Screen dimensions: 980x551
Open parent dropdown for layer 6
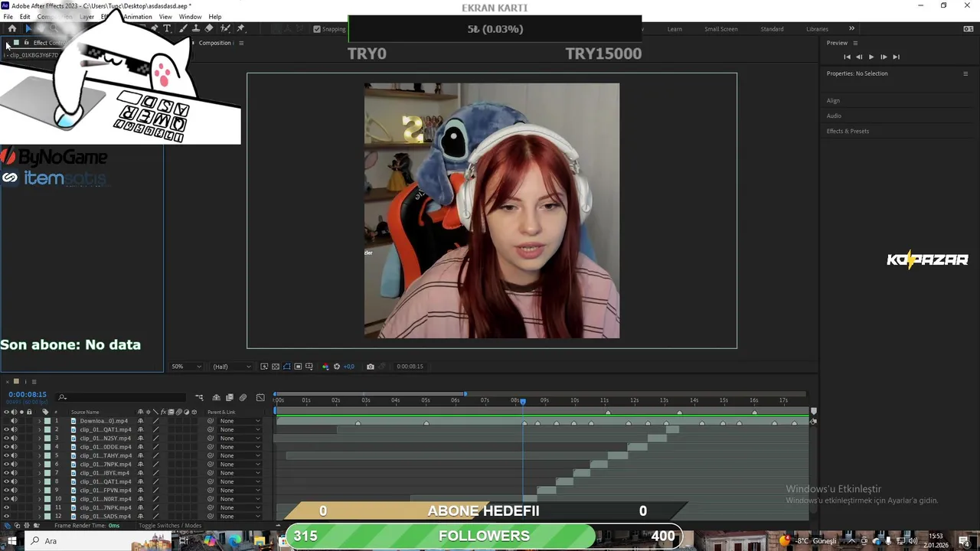point(240,465)
